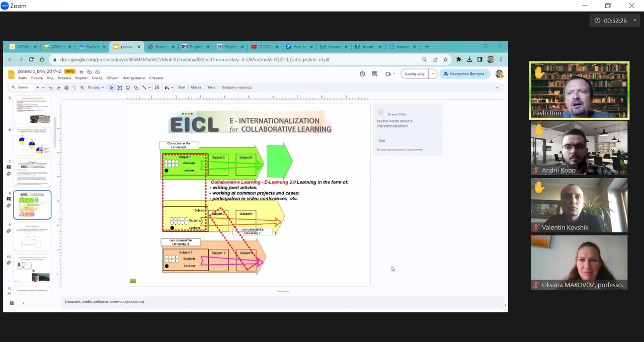Check cloud document status icon

97,72
